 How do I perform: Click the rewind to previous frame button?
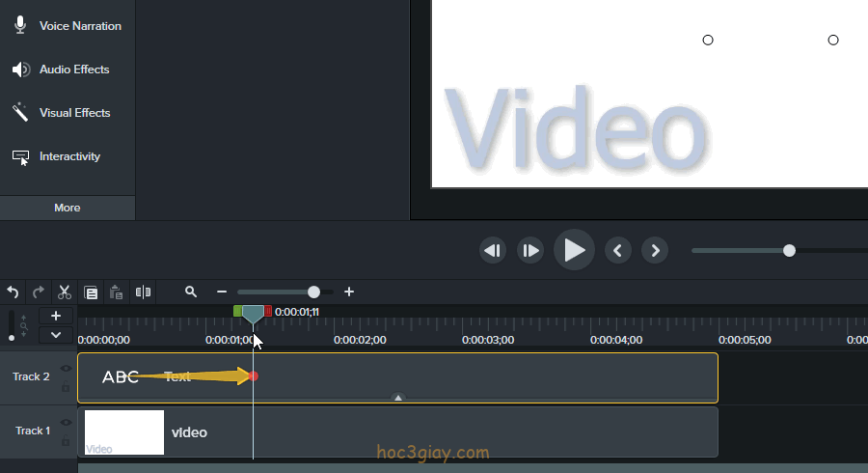coord(493,251)
